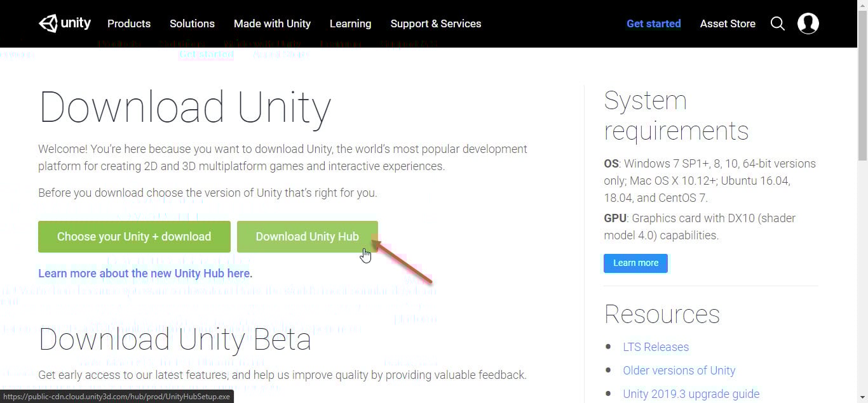Click the scrollbar up arrow

[862, 5]
